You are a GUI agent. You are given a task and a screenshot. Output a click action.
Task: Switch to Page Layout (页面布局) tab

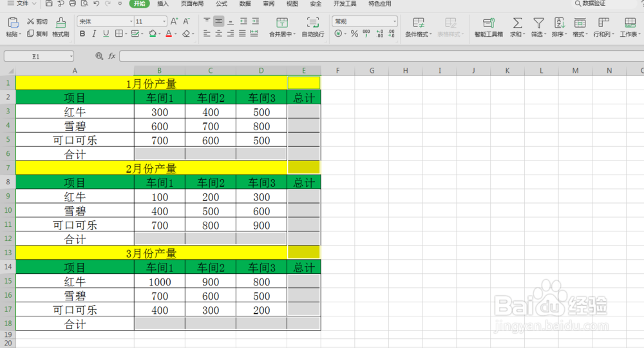point(192,4)
